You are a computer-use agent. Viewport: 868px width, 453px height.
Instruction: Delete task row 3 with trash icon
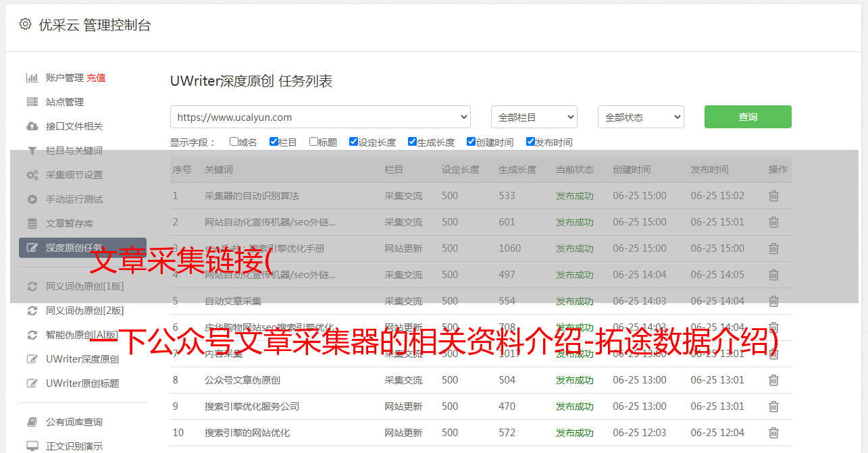[773, 248]
